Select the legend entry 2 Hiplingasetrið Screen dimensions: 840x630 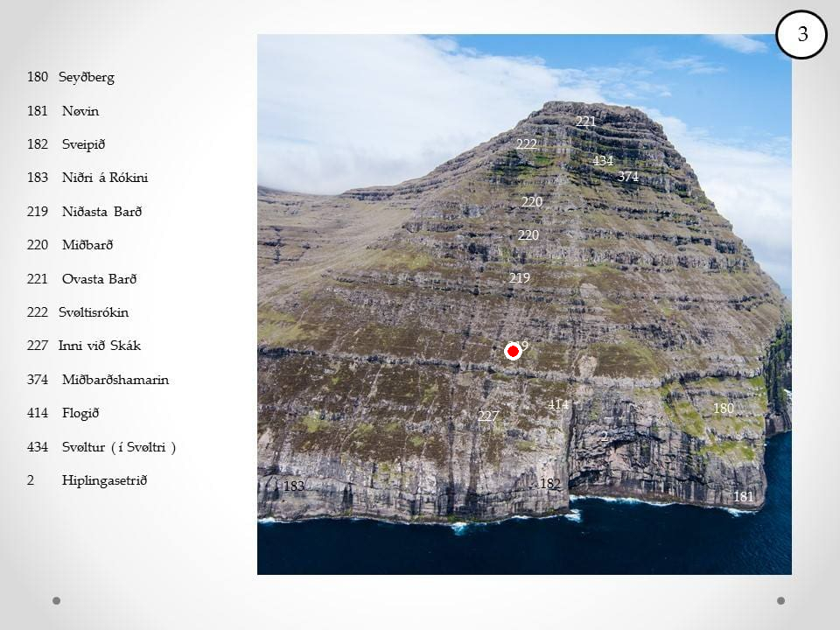87,480
